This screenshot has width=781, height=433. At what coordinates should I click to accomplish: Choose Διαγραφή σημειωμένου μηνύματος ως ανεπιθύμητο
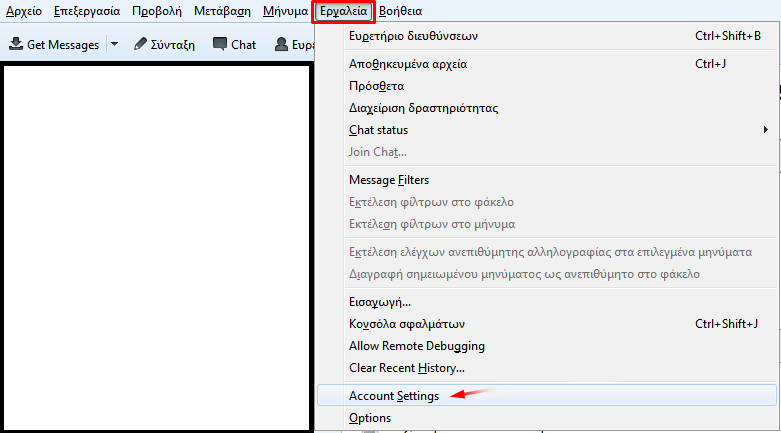pyautogui.click(x=547, y=274)
